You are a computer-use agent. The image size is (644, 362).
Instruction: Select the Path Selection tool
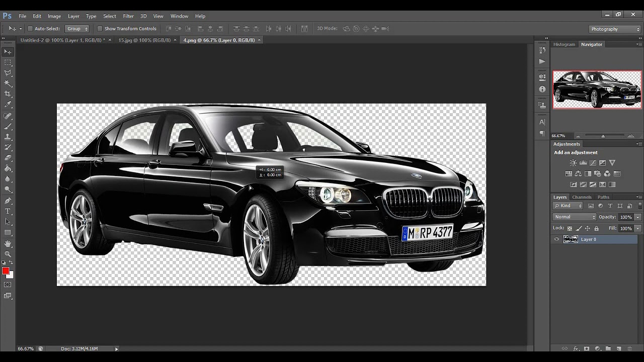click(8, 222)
